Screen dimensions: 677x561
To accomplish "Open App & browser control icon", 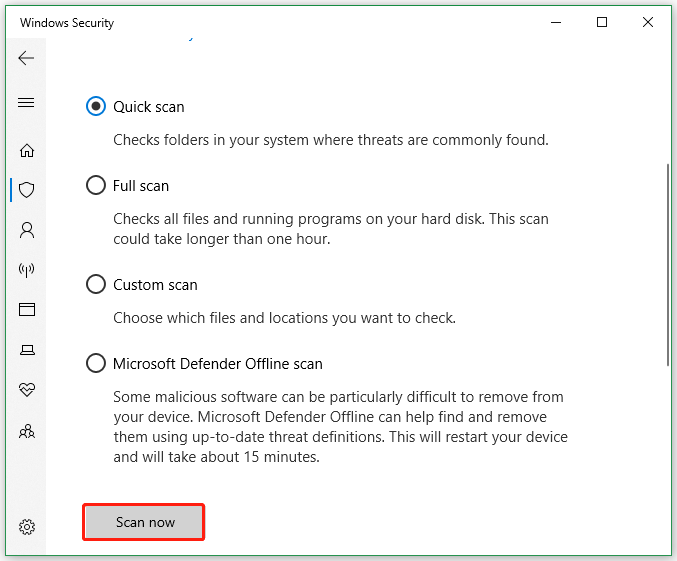I will 27,310.
